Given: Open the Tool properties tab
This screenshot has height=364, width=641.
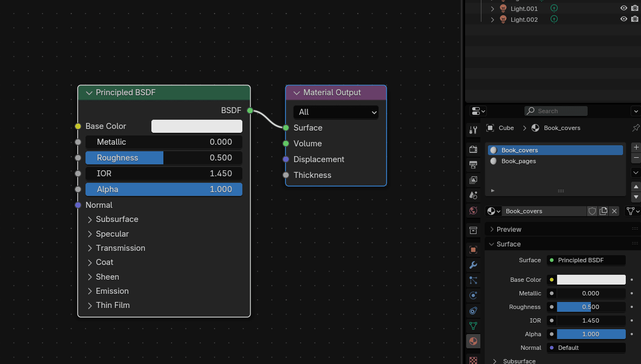Looking at the screenshot, I should (x=473, y=129).
